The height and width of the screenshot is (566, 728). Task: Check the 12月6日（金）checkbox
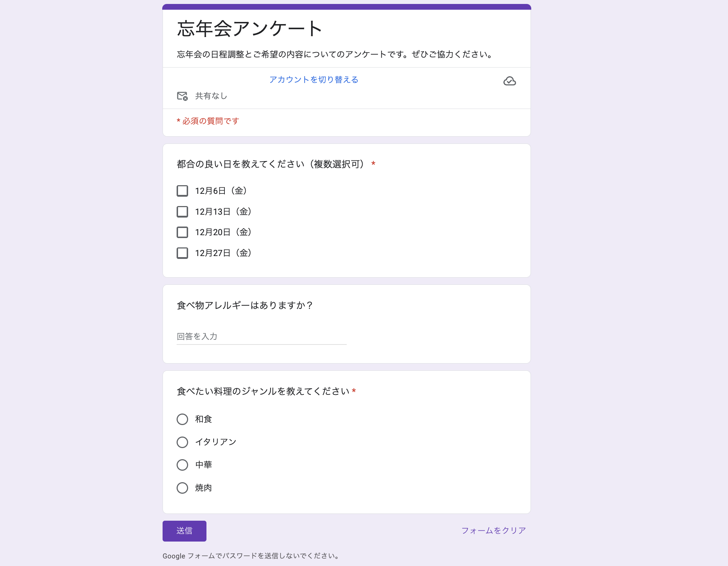pos(182,191)
